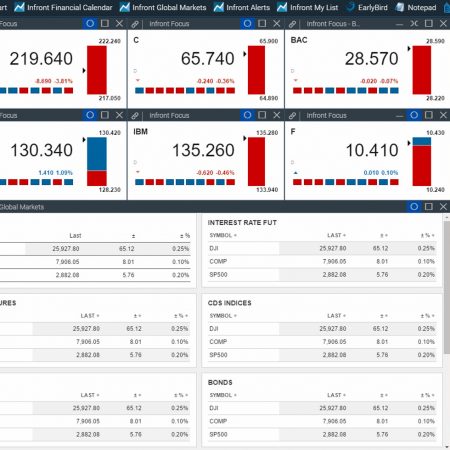Select SP500 row in CDS Indices
This screenshot has height=450, width=450.
point(322,355)
